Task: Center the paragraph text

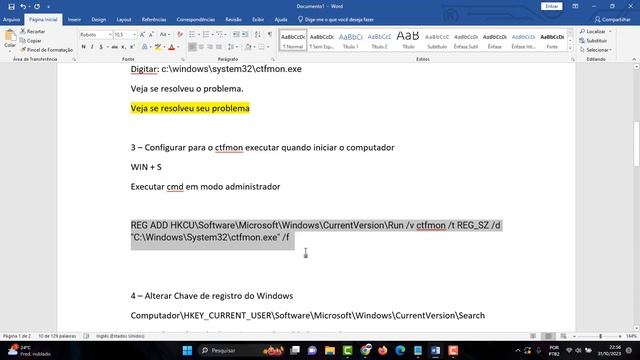Action: coord(201,47)
